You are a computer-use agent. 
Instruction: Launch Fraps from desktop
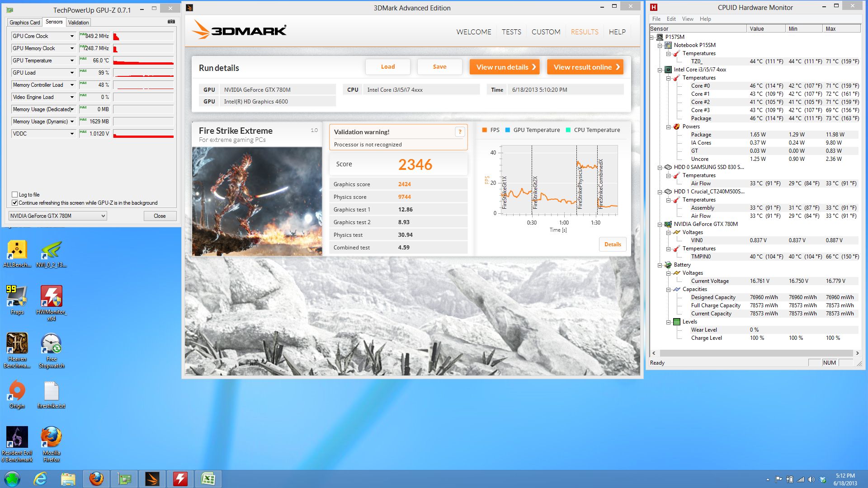pyautogui.click(x=17, y=300)
